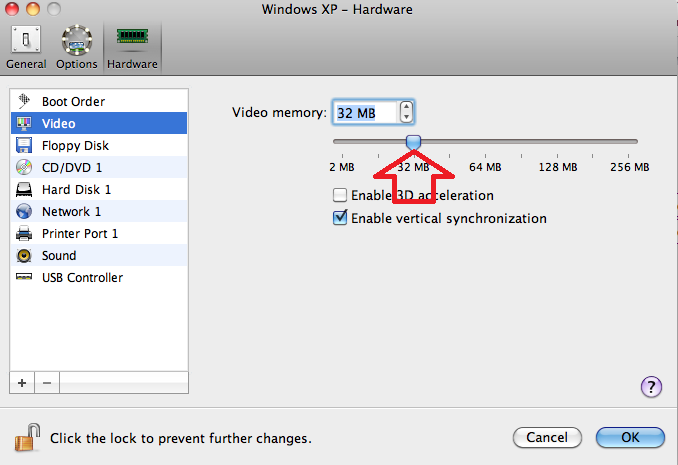Click the video memory slider handle
This screenshot has width=678, height=465.
click(x=413, y=142)
